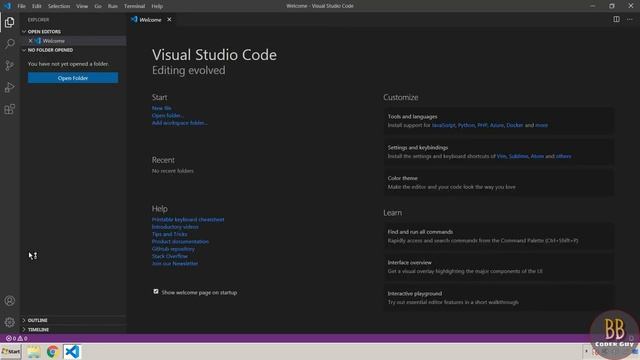This screenshot has height=360, width=640.
Task: Open the Help menu
Action: [157, 6]
